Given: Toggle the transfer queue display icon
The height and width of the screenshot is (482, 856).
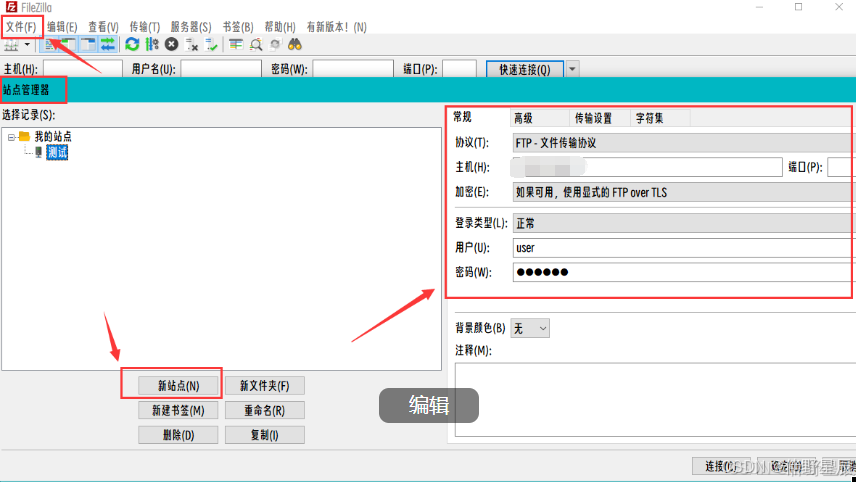Looking at the screenshot, I should point(108,45).
